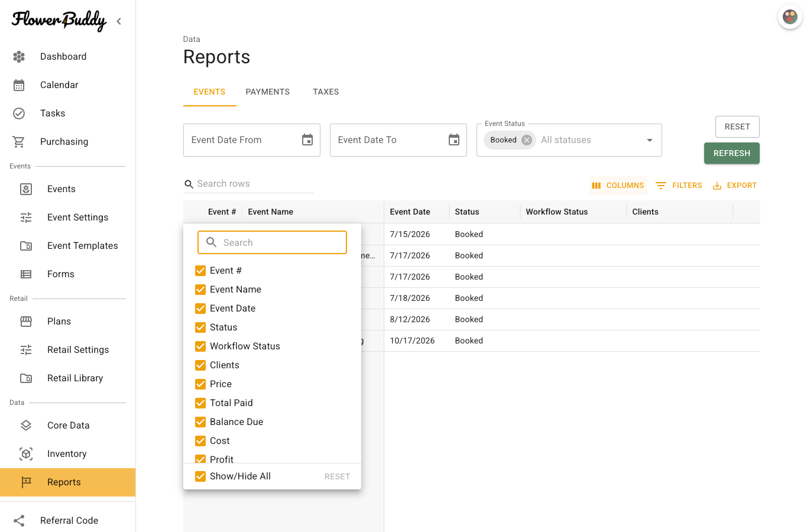Viewport: 807px width, 532px height.
Task: Click the Inventory box icon
Action: pyautogui.click(x=26, y=454)
